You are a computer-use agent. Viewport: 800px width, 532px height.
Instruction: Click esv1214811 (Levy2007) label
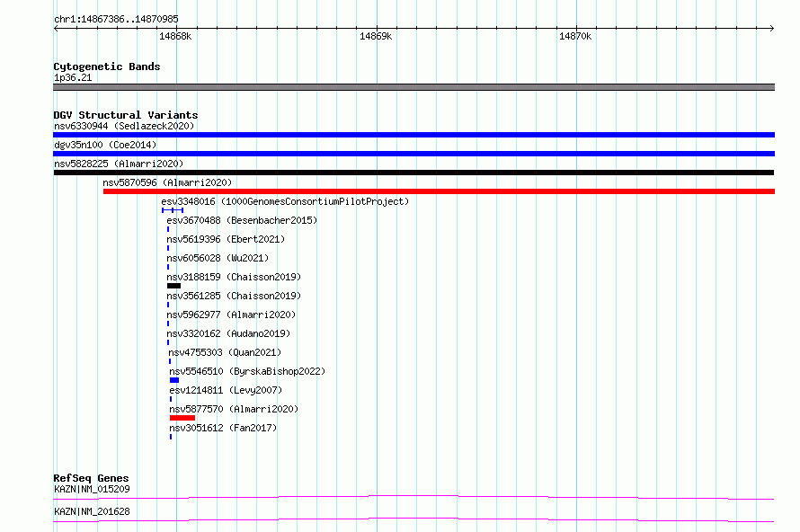pos(226,390)
